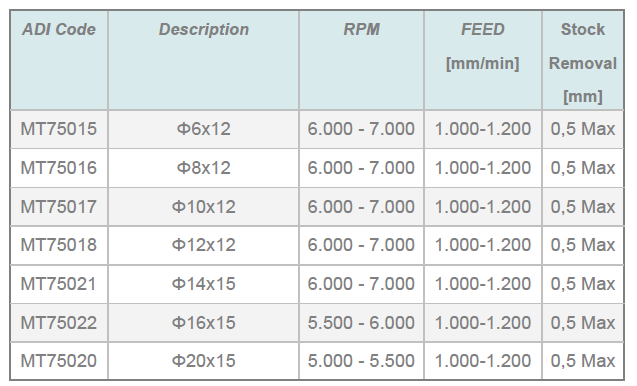Click the MT75018 code cell

pos(59,245)
